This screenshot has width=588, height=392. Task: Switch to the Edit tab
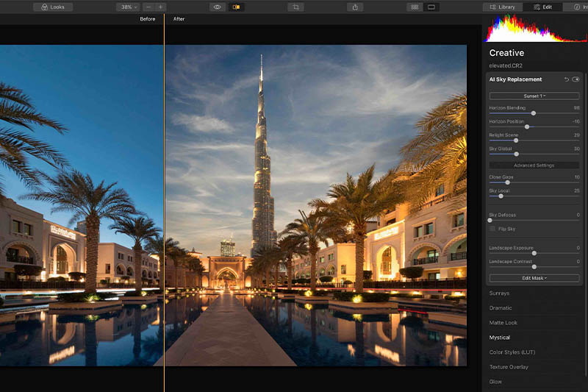(x=542, y=7)
